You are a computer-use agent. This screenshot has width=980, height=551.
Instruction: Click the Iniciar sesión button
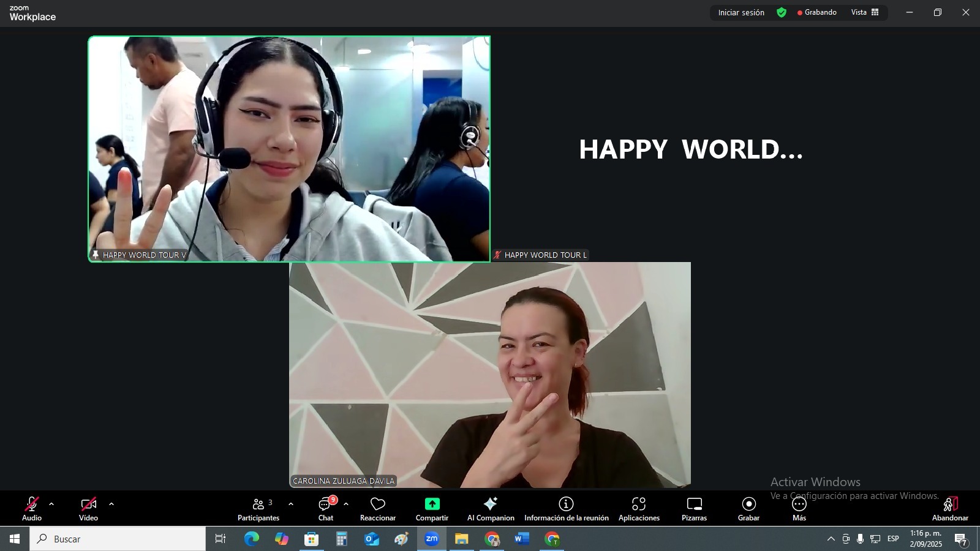tap(741, 12)
